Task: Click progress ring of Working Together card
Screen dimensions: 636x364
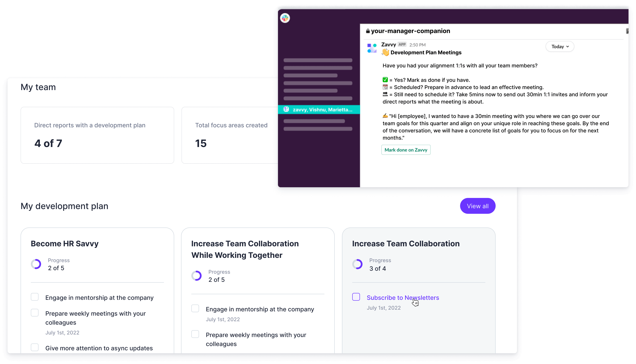Action: tap(196, 275)
